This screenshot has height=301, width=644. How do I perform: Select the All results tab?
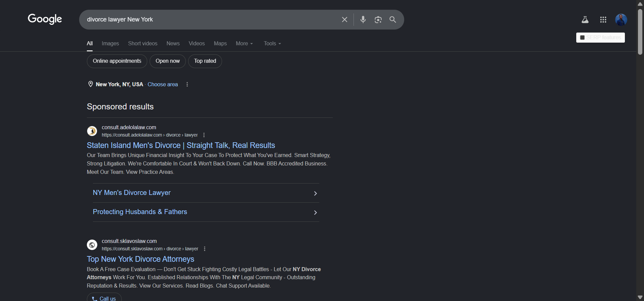(x=90, y=43)
